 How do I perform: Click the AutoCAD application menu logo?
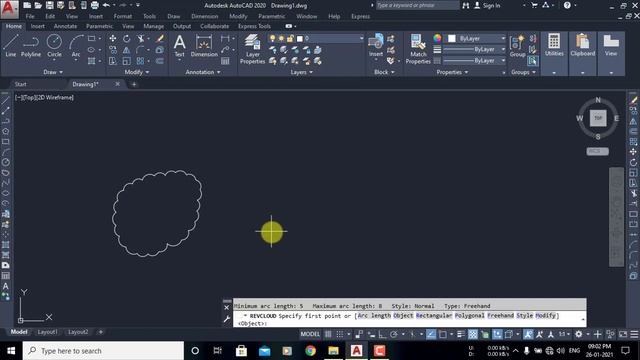[x=9, y=9]
